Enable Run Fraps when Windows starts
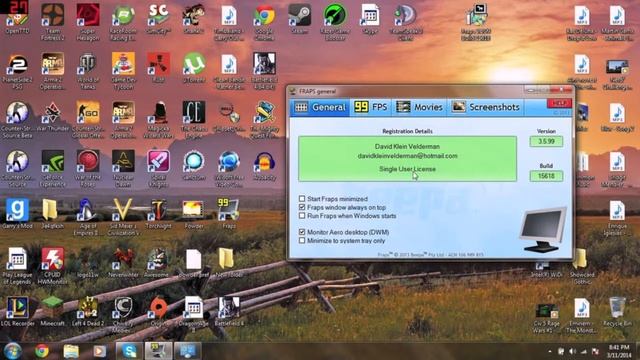The height and width of the screenshot is (360, 640). click(x=302, y=216)
